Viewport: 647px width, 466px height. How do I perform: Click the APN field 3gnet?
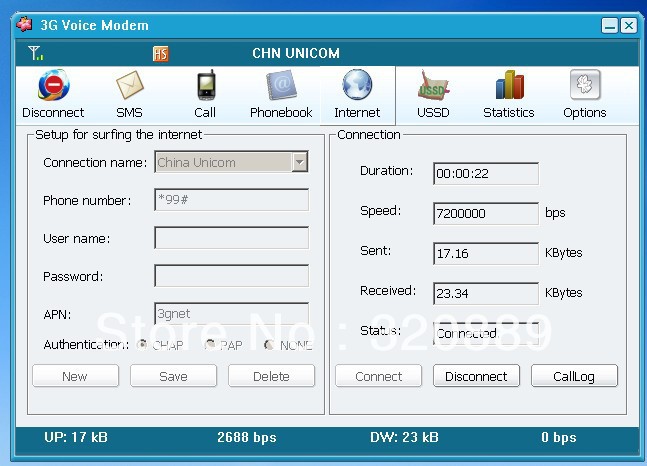[231, 314]
